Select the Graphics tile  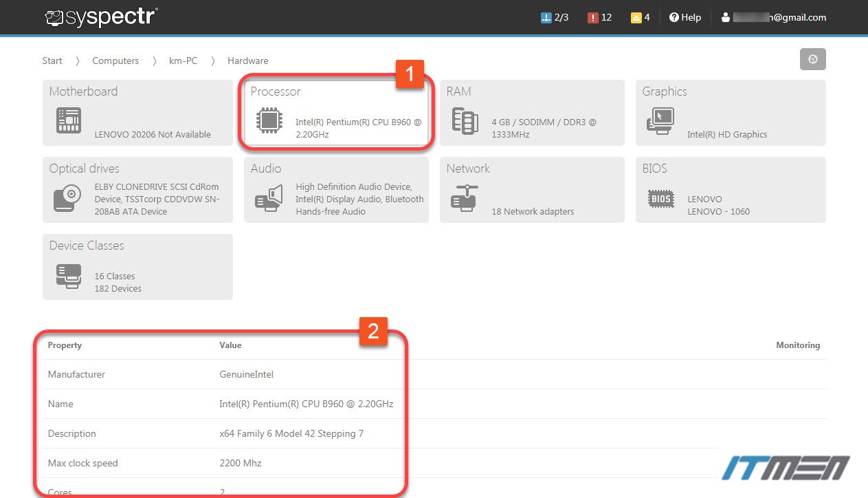tap(731, 113)
